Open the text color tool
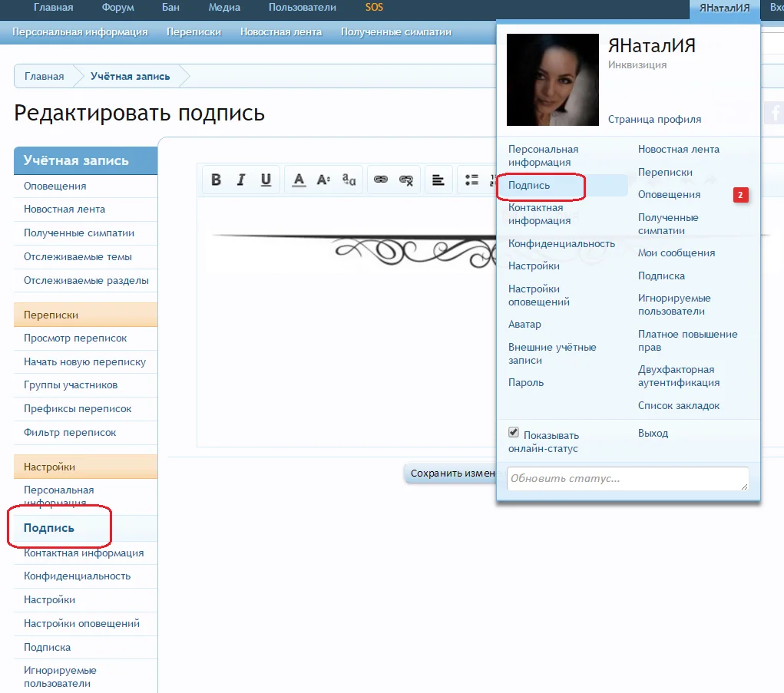 (x=299, y=180)
